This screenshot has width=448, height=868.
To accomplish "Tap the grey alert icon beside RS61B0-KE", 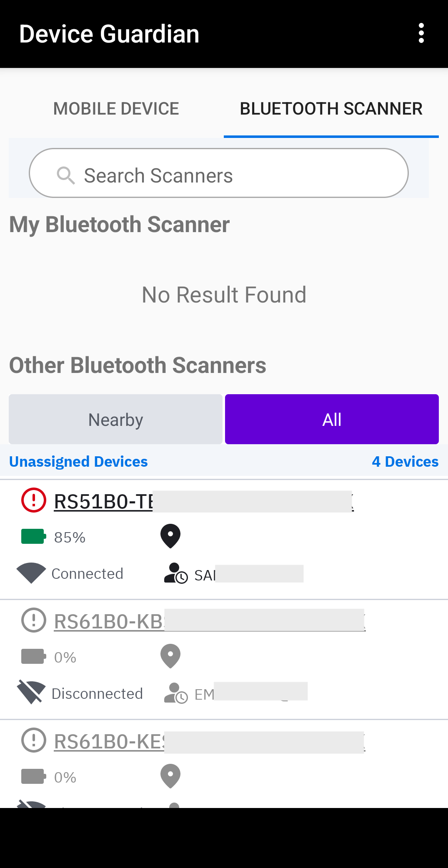I will pyautogui.click(x=34, y=740).
